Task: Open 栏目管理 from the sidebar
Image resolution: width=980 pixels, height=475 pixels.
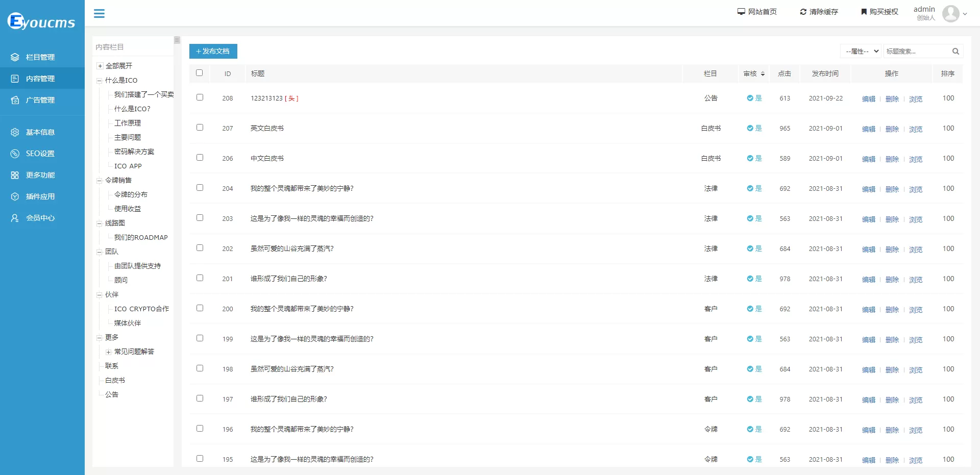Action: [40, 57]
